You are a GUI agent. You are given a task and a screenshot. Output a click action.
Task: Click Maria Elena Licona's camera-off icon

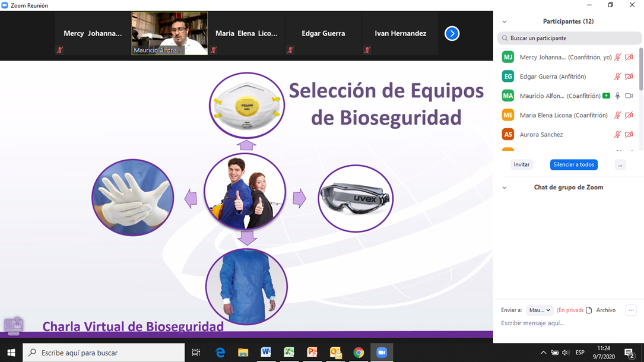(629, 115)
